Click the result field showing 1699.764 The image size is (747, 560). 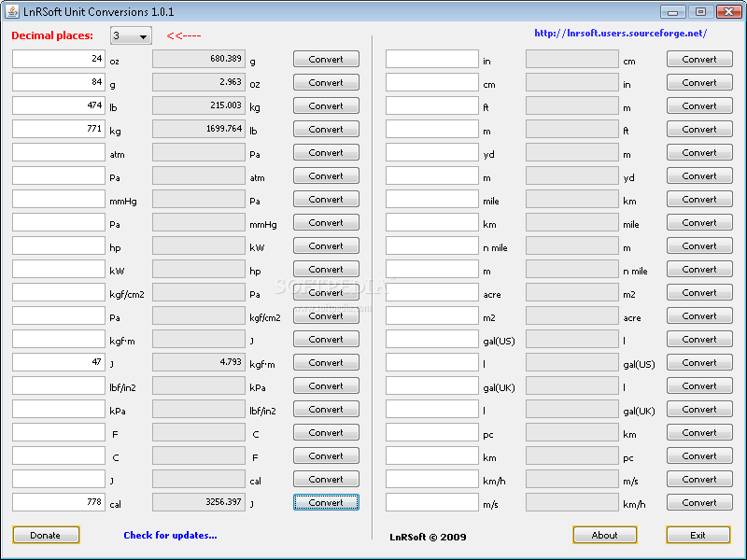click(199, 129)
